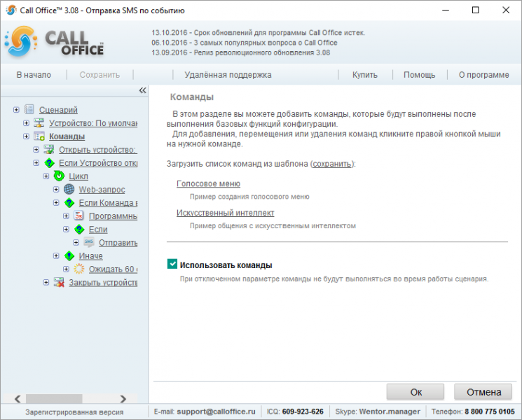Expand the Ожидать 60 node
The image size is (522, 420).
66,269
